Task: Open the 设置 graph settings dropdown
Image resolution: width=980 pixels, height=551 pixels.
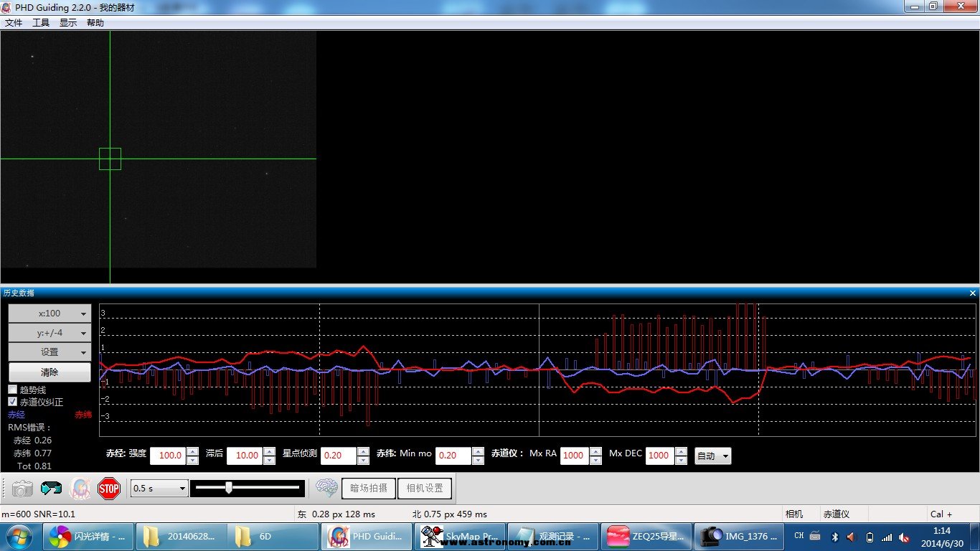Action: 50,352
